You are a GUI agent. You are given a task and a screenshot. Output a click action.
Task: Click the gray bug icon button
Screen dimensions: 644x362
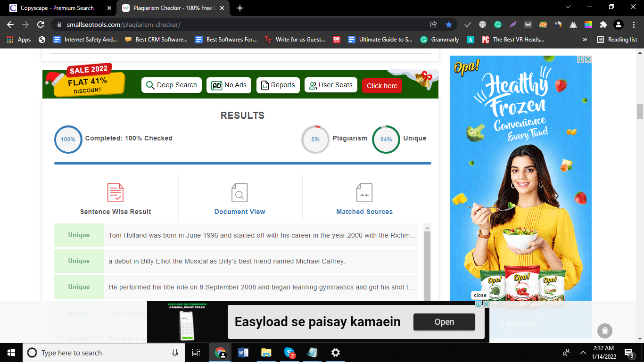coord(605,330)
